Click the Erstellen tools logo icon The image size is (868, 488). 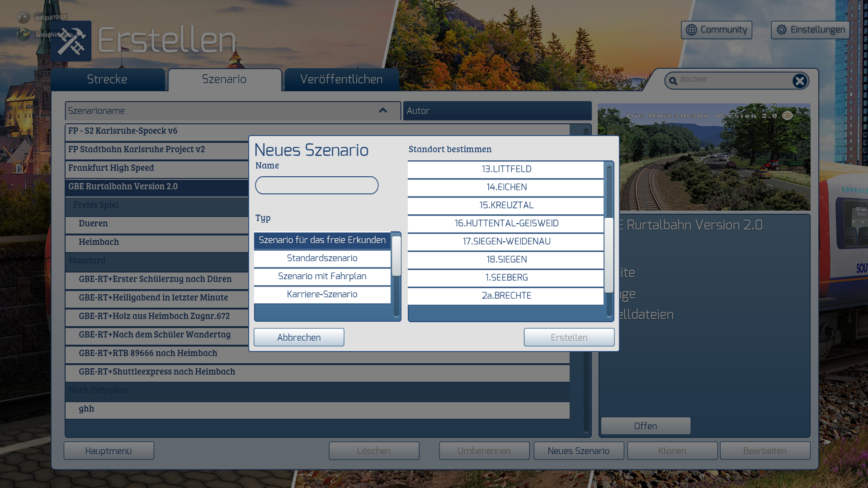pyautogui.click(x=71, y=41)
